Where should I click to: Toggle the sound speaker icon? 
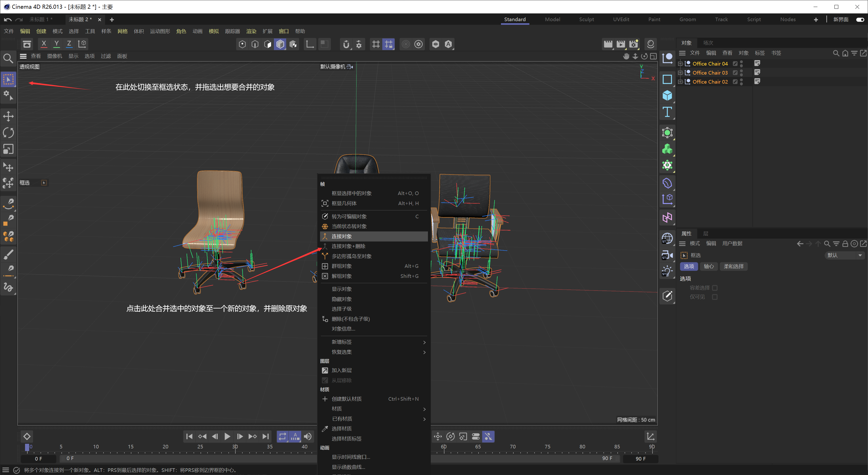tap(308, 437)
